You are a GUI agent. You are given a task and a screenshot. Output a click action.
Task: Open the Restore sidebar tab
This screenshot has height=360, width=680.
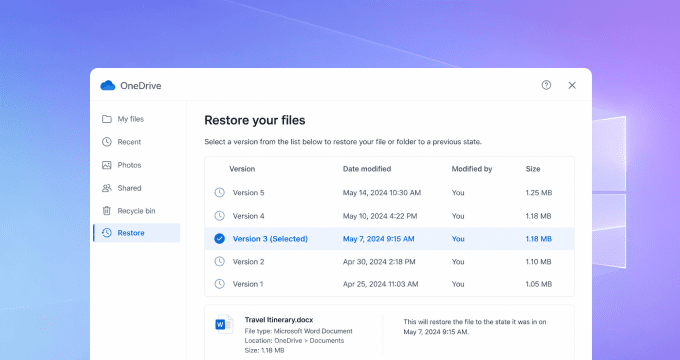coord(137,233)
